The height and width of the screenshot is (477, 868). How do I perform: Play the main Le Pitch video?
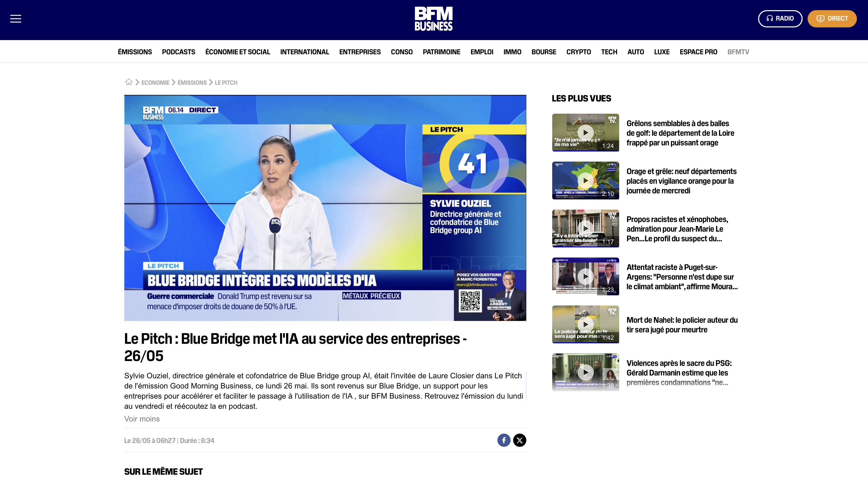325,208
